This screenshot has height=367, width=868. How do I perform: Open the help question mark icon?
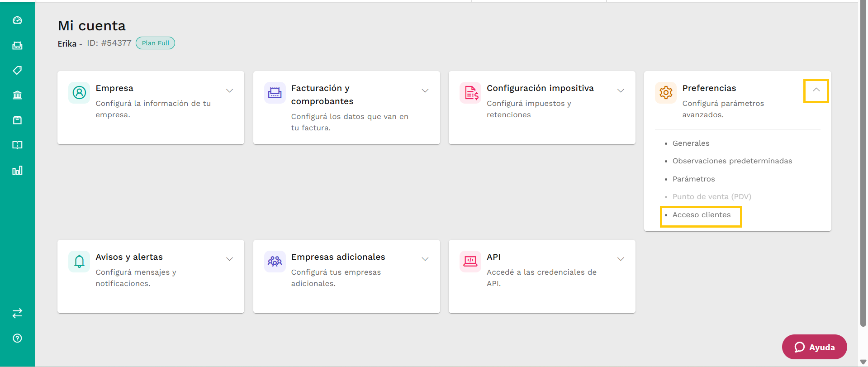[x=17, y=338]
